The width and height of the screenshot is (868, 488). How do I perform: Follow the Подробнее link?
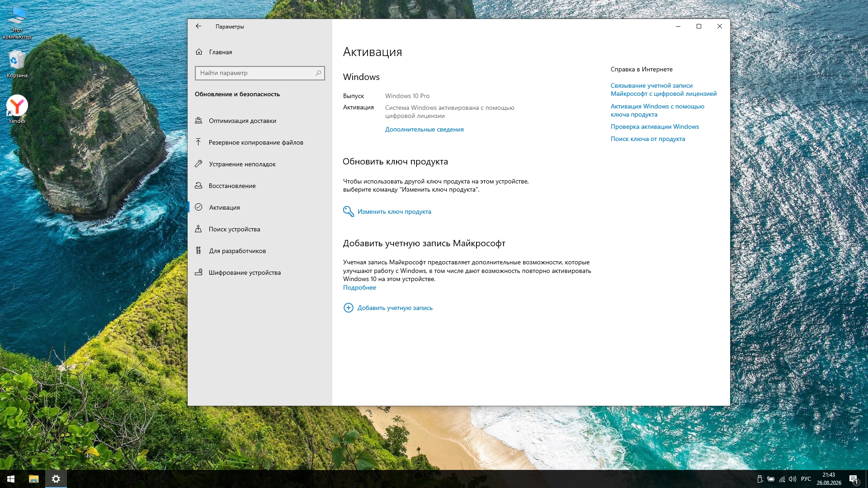pyautogui.click(x=359, y=287)
